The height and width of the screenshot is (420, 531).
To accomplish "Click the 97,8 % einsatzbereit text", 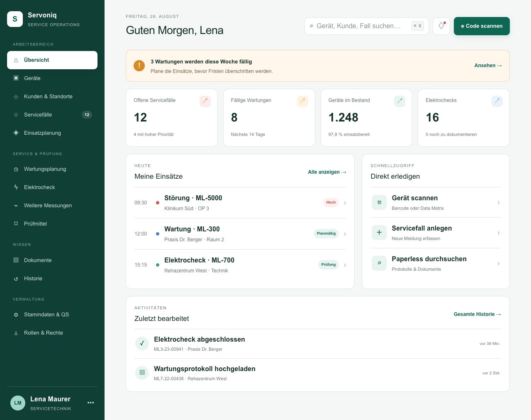I will coord(349,135).
